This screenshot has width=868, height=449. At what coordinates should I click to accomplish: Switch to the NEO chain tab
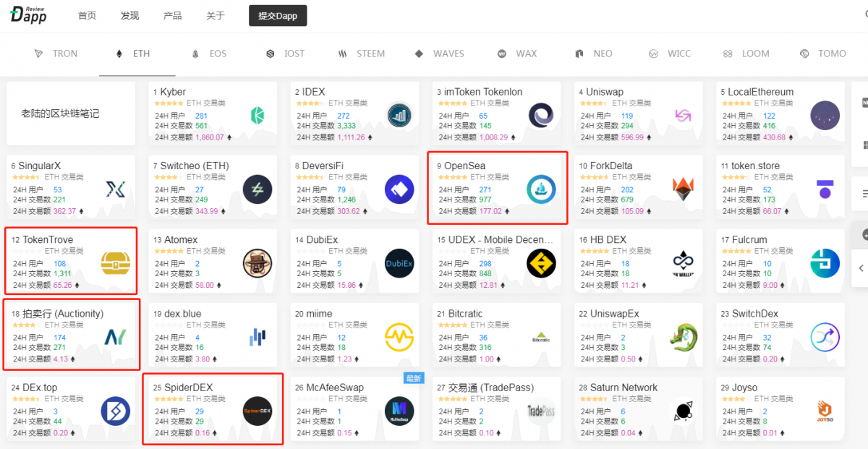pos(593,54)
